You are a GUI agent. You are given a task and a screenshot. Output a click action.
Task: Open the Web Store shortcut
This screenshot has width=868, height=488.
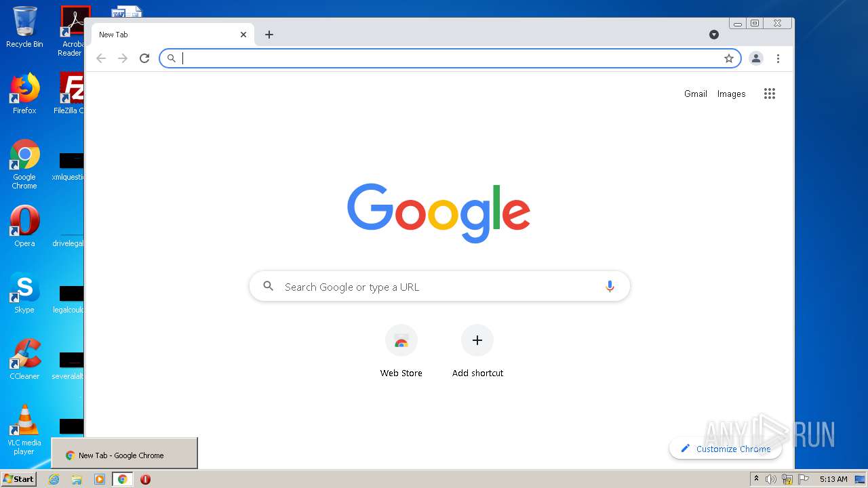coord(401,351)
